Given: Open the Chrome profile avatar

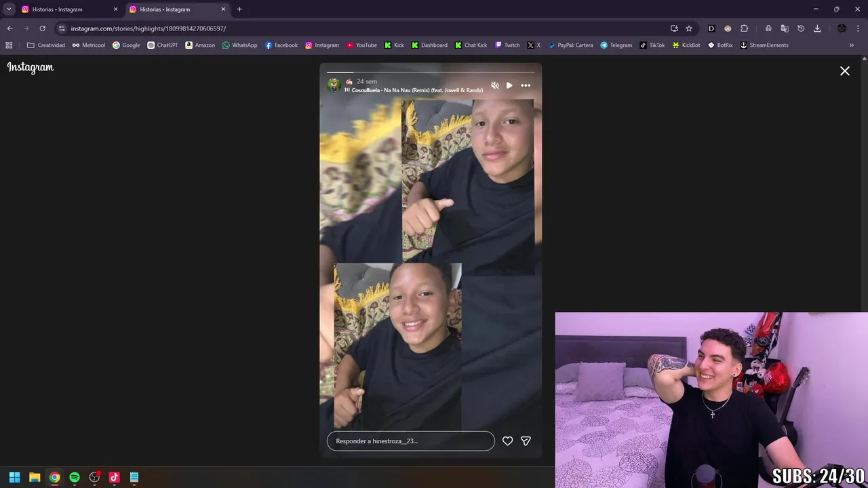Looking at the screenshot, I should point(842,28).
